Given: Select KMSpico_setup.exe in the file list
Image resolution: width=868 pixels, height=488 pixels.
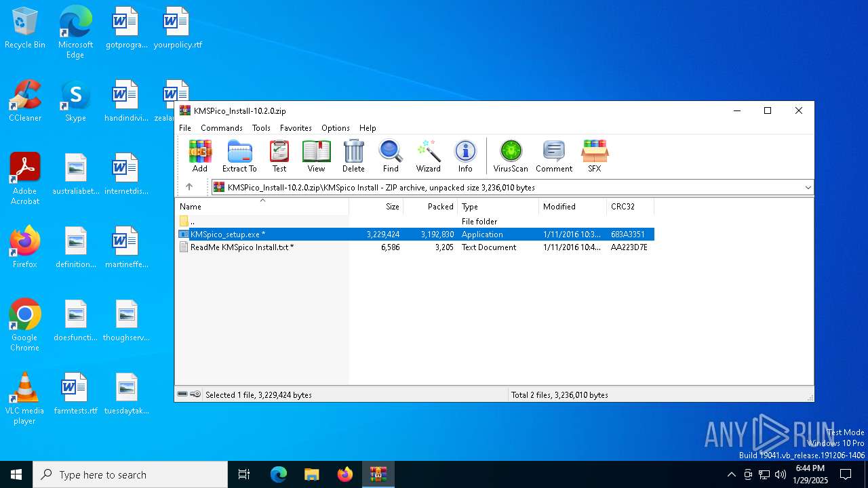Looking at the screenshot, I should pyautogui.click(x=415, y=235).
